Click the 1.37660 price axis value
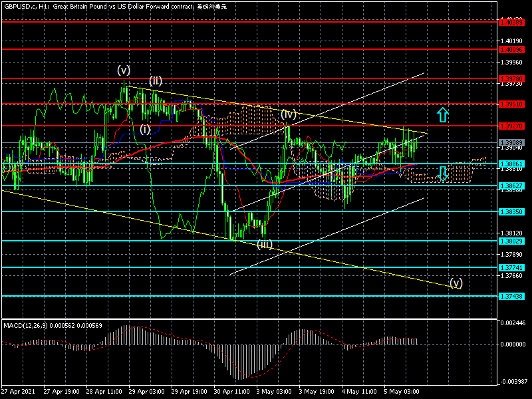 [x=511, y=276]
